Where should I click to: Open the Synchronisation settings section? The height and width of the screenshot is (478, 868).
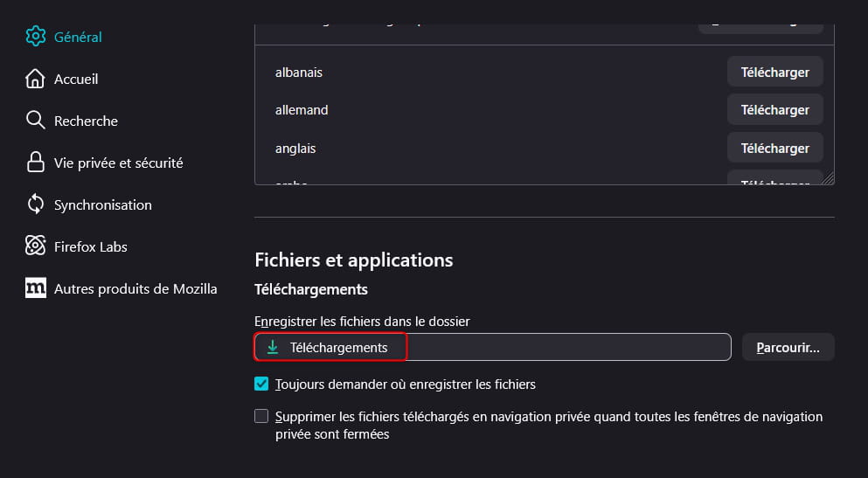click(x=102, y=204)
